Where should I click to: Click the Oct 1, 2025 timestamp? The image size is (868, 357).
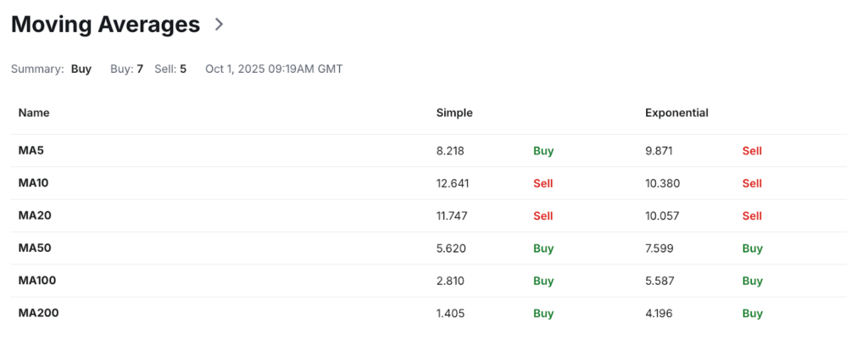(x=274, y=69)
